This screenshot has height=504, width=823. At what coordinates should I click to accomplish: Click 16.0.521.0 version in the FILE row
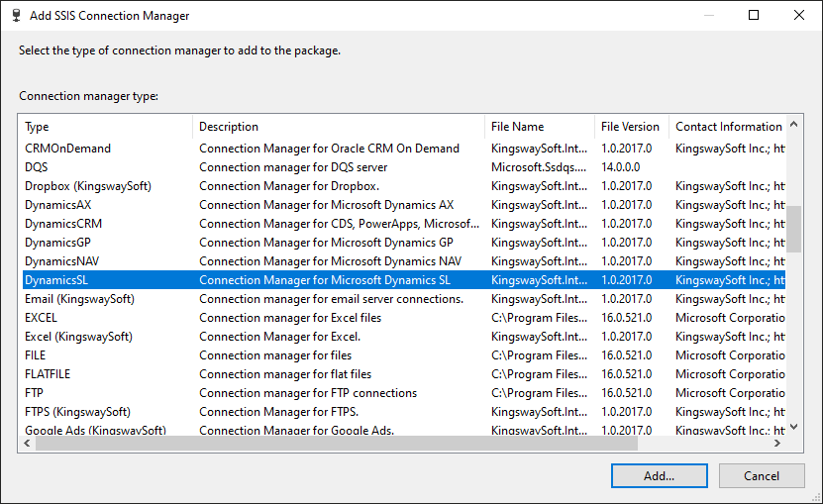[627, 355]
